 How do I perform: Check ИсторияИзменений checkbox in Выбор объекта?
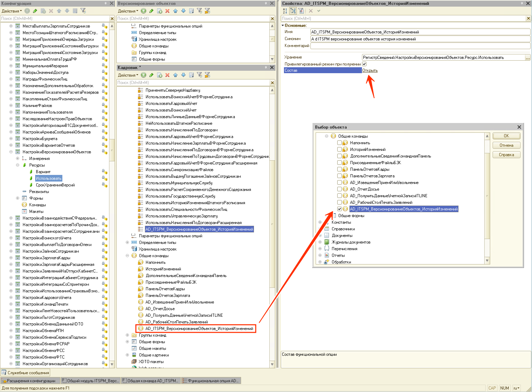tap(339, 149)
